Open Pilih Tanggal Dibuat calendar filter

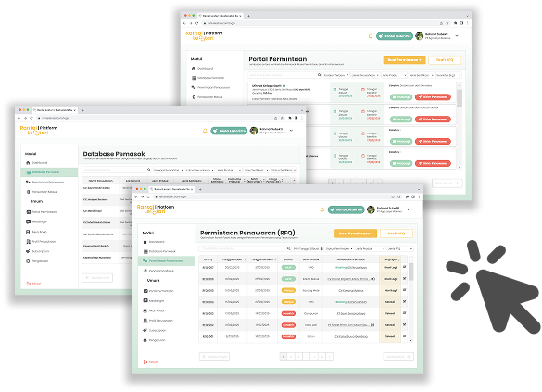click(x=309, y=248)
